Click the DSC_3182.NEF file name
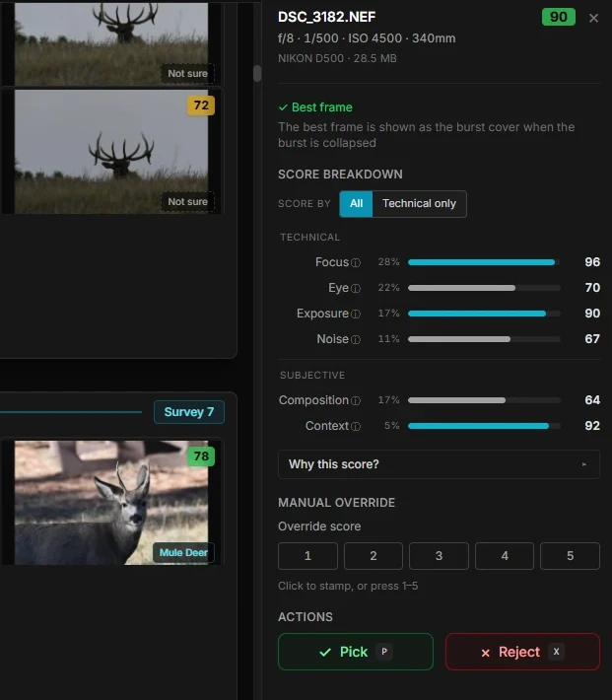The width and height of the screenshot is (612, 700). [326, 17]
